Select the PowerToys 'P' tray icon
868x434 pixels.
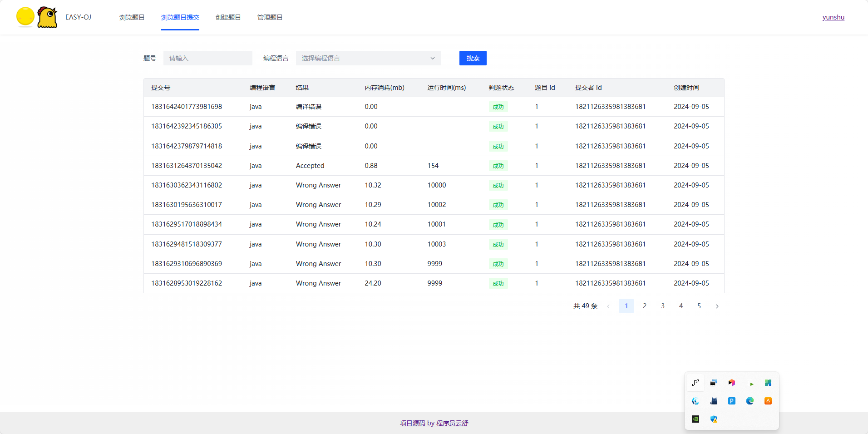[x=732, y=401]
